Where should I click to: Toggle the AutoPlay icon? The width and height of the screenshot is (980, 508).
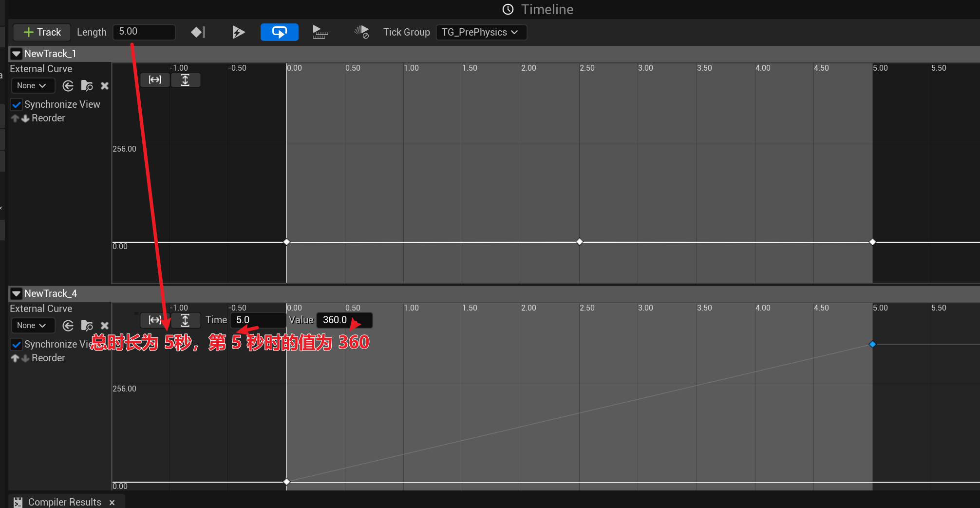point(238,32)
